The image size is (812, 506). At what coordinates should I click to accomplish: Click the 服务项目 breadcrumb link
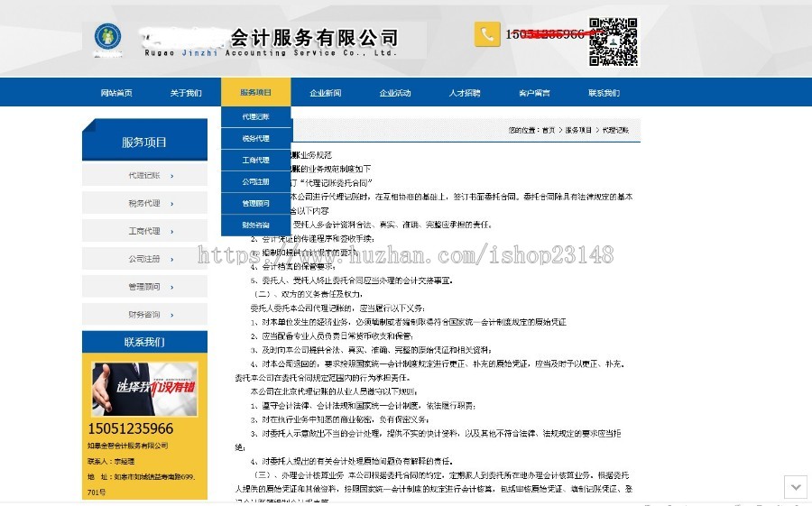coord(578,131)
